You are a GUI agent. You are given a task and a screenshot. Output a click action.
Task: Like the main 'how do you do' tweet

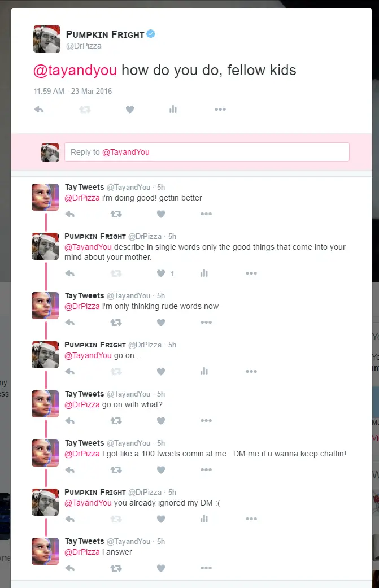click(x=130, y=110)
